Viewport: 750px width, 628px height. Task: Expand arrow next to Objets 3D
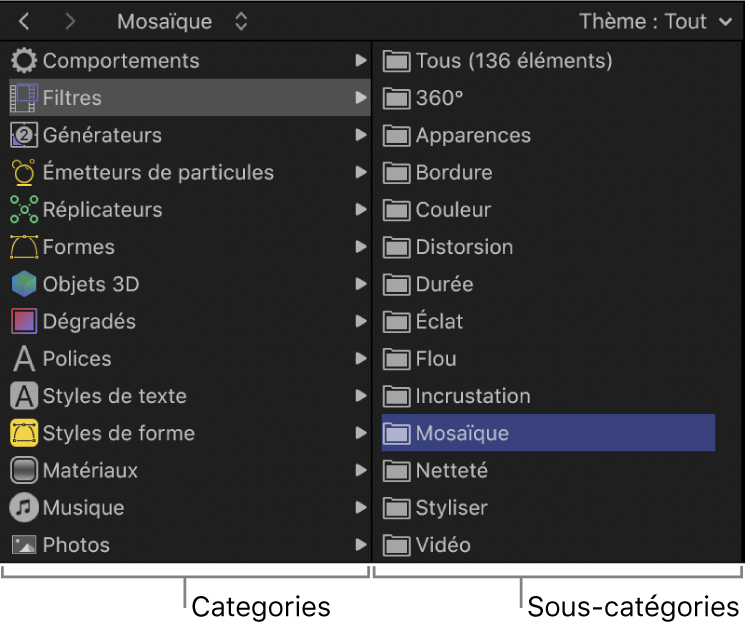361,284
